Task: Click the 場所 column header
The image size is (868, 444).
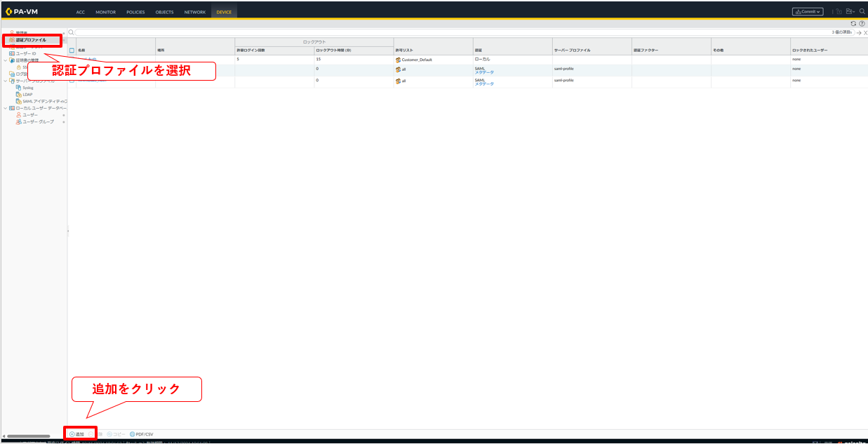Action: pos(195,51)
